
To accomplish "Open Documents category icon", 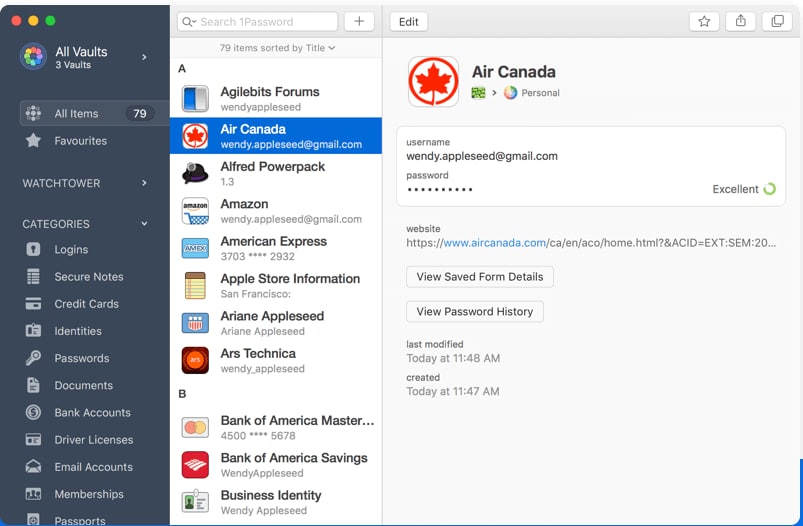I will pos(33,385).
